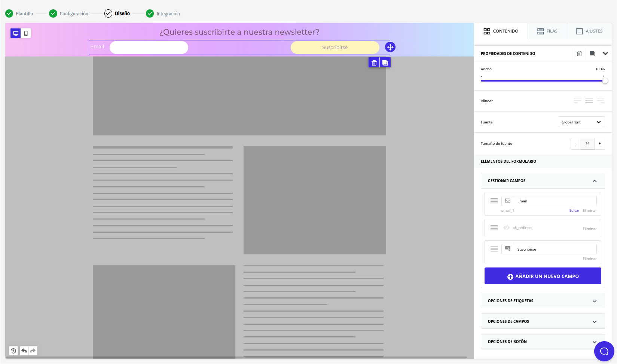Adjust the Ancho width slider handle
This screenshot has width=617, height=364.
(605, 81)
